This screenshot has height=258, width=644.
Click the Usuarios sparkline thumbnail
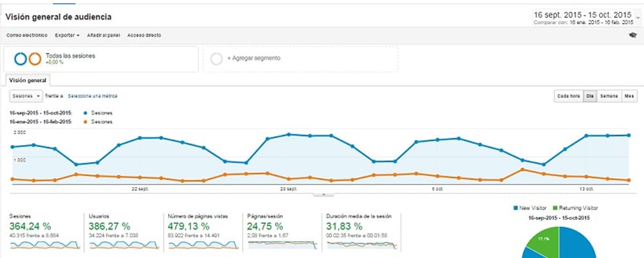[x=124, y=245]
